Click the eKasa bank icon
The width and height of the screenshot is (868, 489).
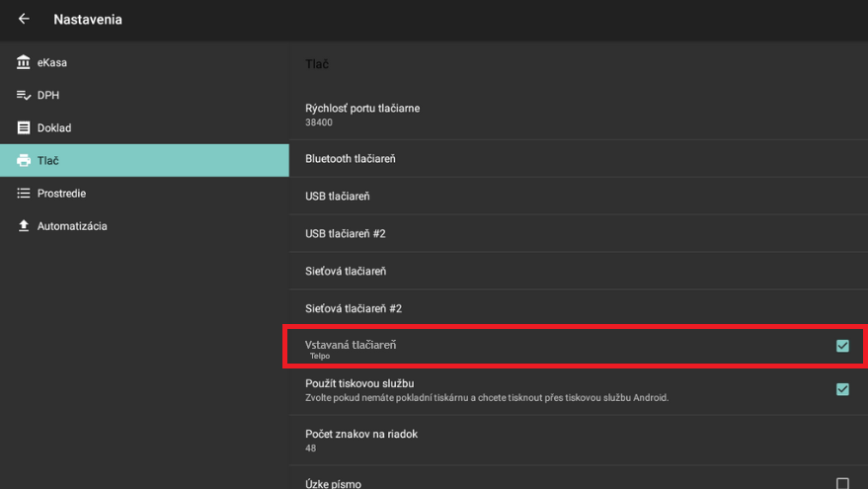point(24,63)
